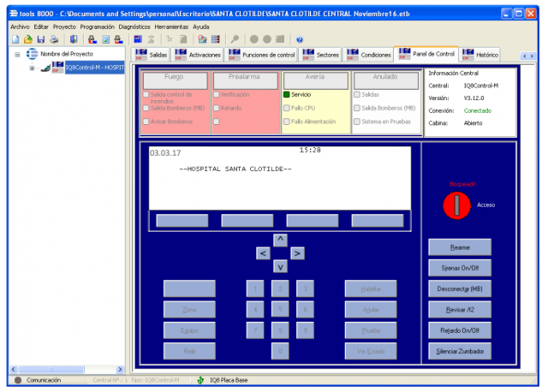Expand the IQ8Control-M tree node
Viewport: 548px width, 392px height.
point(32,68)
